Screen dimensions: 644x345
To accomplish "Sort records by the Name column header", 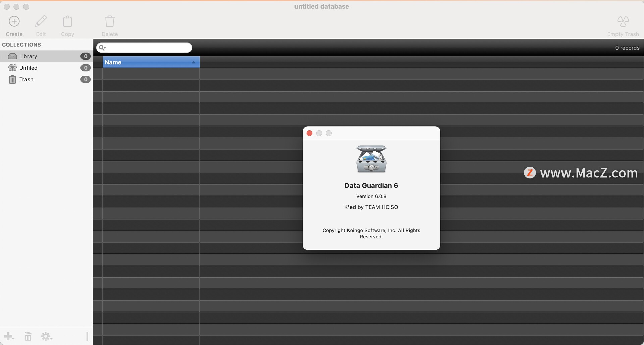I will 151,62.
